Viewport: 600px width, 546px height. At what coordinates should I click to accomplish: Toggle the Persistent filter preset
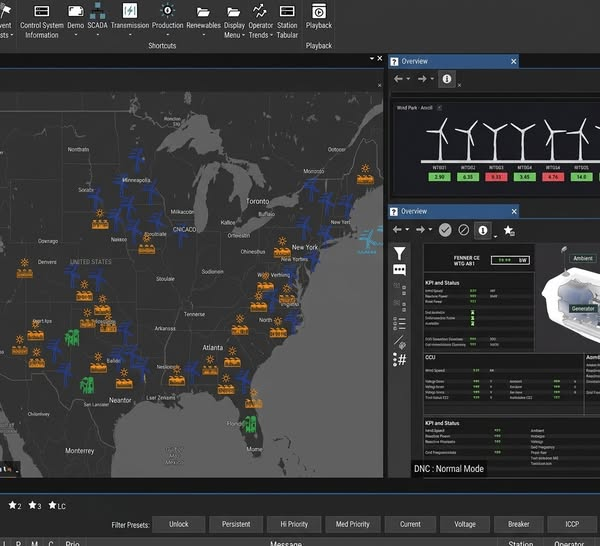pos(236,524)
